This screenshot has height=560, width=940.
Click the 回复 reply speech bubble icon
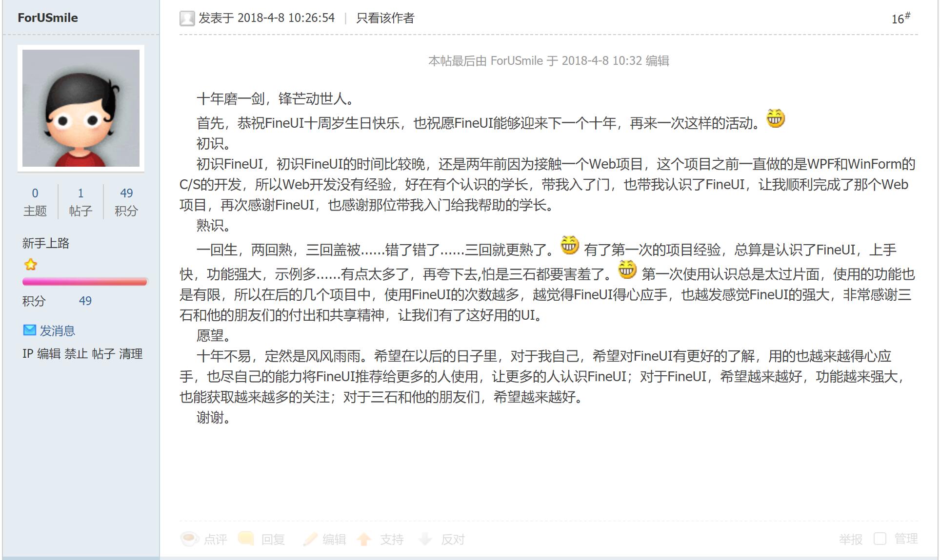[246, 539]
